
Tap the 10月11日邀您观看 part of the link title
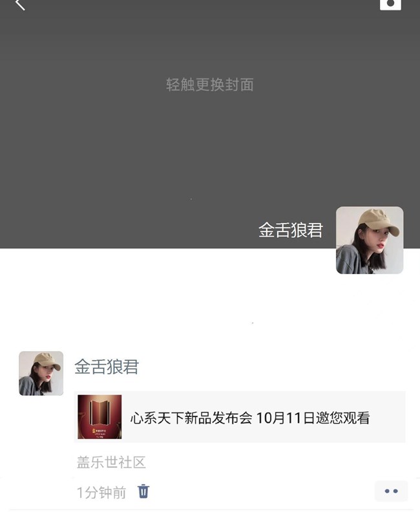pos(313,418)
